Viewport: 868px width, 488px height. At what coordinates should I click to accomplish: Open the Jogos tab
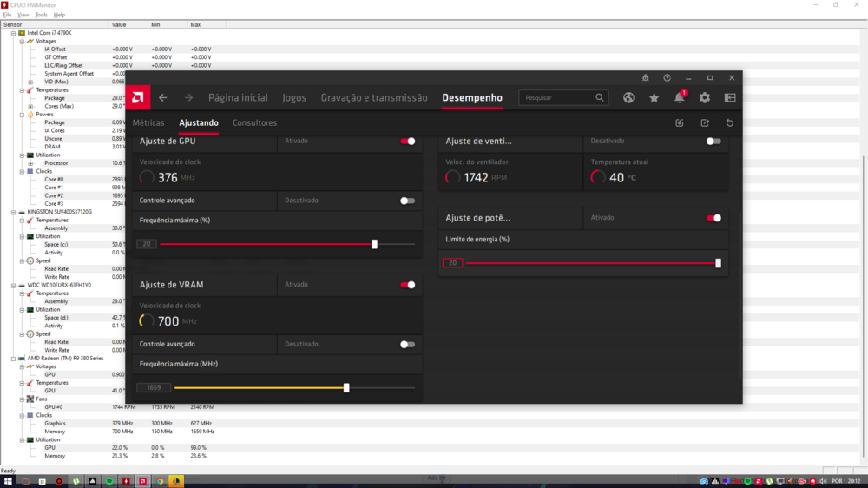[x=294, y=98]
